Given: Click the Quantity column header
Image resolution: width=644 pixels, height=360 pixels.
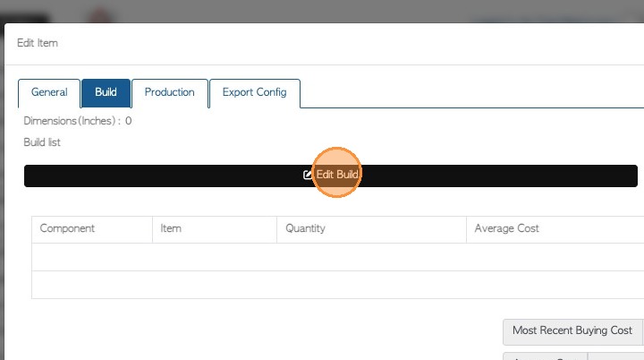Looking at the screenshot, I should click(x=305, y=229).
